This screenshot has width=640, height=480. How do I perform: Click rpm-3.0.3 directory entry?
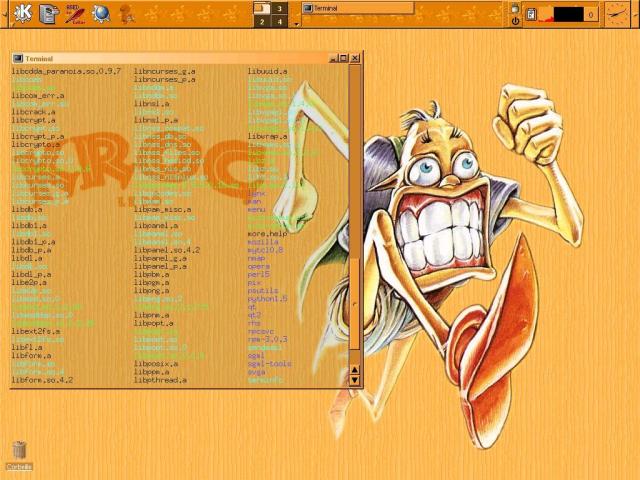coord(267,340)
